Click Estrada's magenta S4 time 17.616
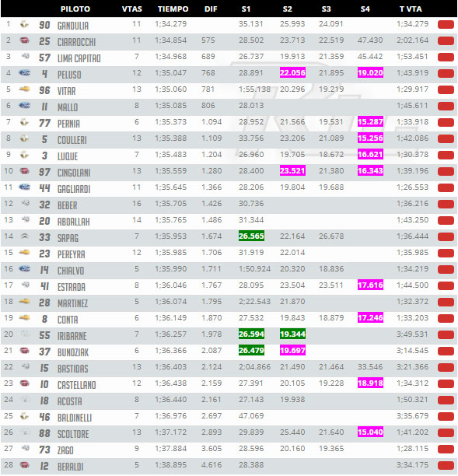Image resolution: width=458 pixels, height=476 pixels. (x=370, y=285)
